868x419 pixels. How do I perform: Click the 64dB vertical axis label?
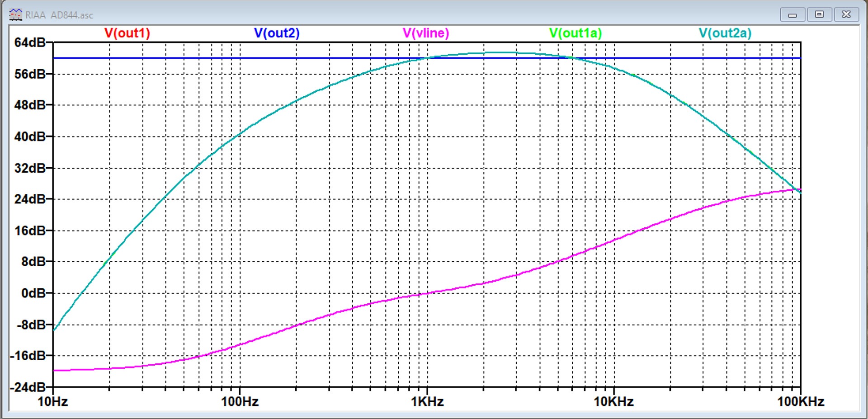tap(30, 42)
